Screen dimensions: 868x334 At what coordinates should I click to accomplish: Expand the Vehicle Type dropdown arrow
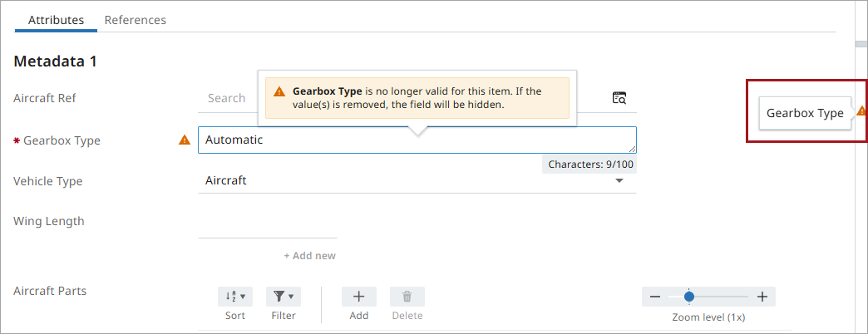(619, 181)
